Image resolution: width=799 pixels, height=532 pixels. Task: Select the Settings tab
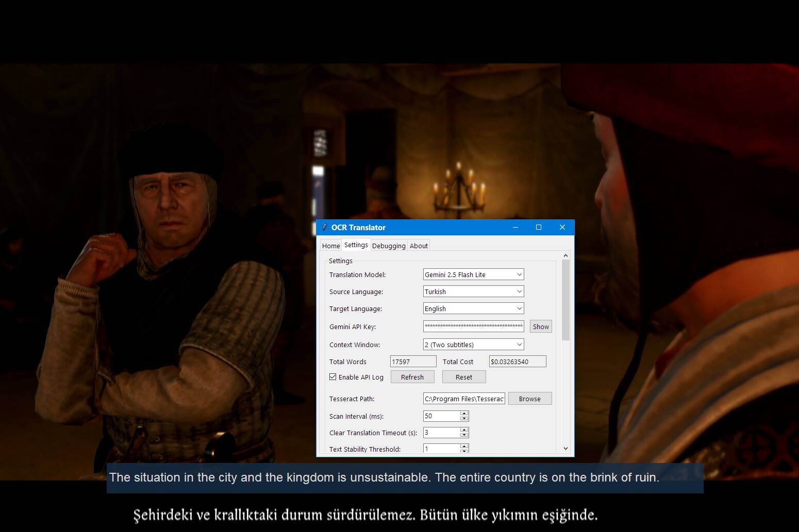[356, 245]
